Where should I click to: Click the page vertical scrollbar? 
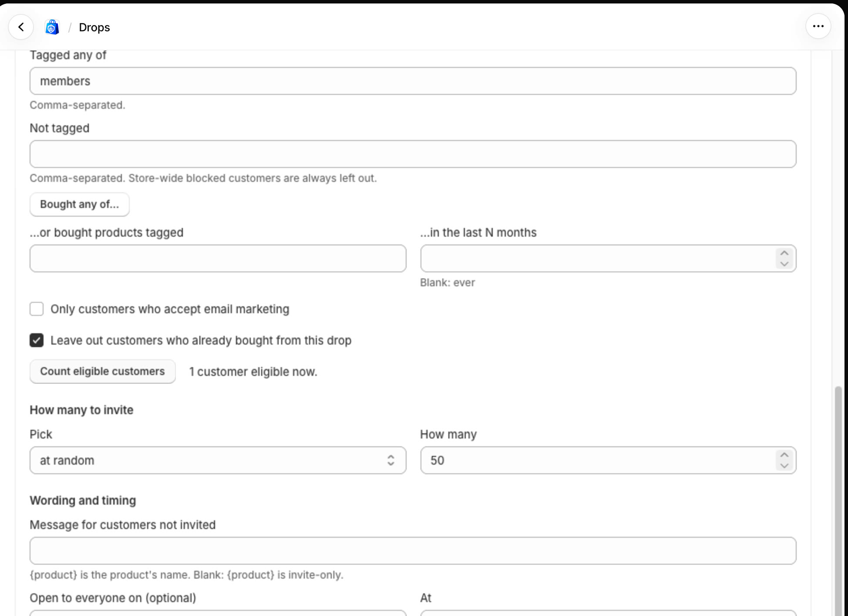click(838, 500)
